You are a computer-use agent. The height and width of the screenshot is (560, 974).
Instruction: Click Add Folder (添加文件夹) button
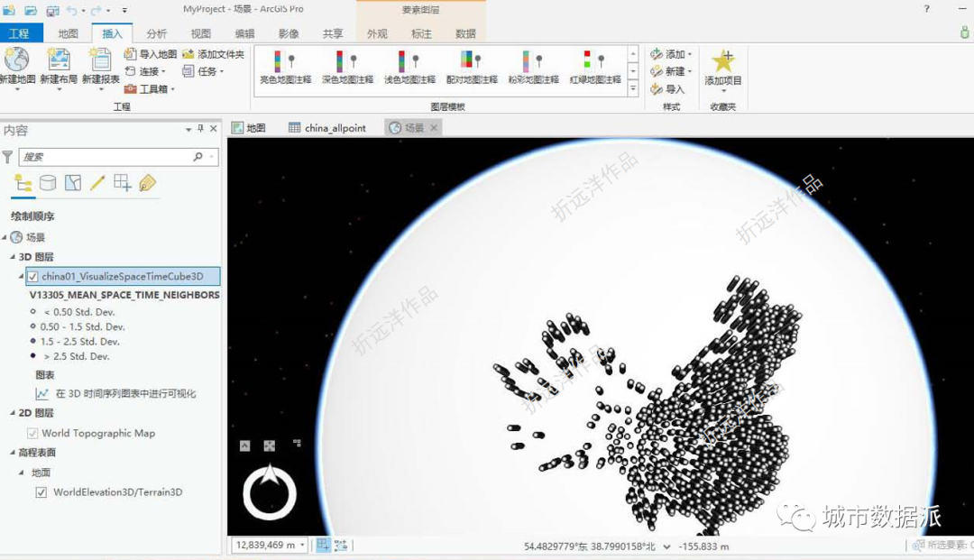point(213,54)
